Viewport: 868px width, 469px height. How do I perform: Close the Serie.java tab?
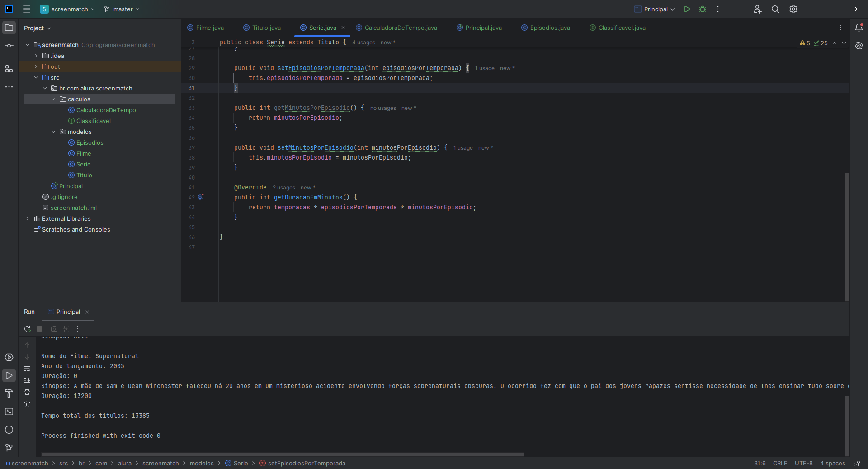pos(343,28)
